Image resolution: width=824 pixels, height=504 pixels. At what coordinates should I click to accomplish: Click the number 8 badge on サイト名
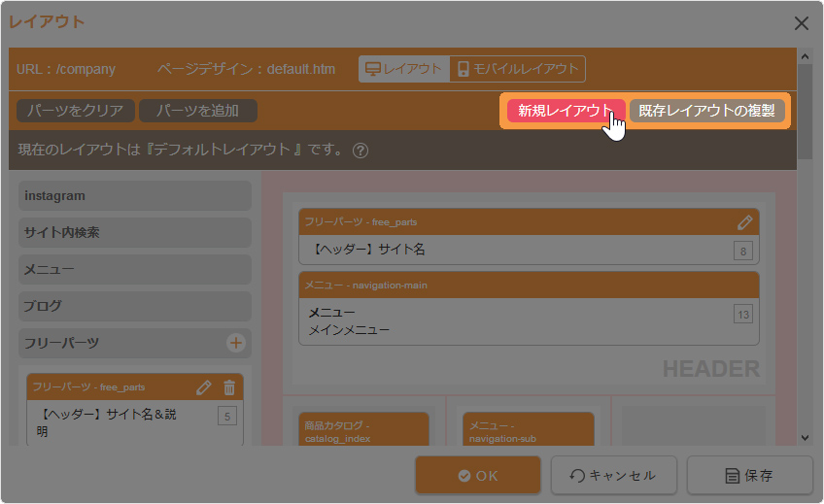click(x=743, y=252)
